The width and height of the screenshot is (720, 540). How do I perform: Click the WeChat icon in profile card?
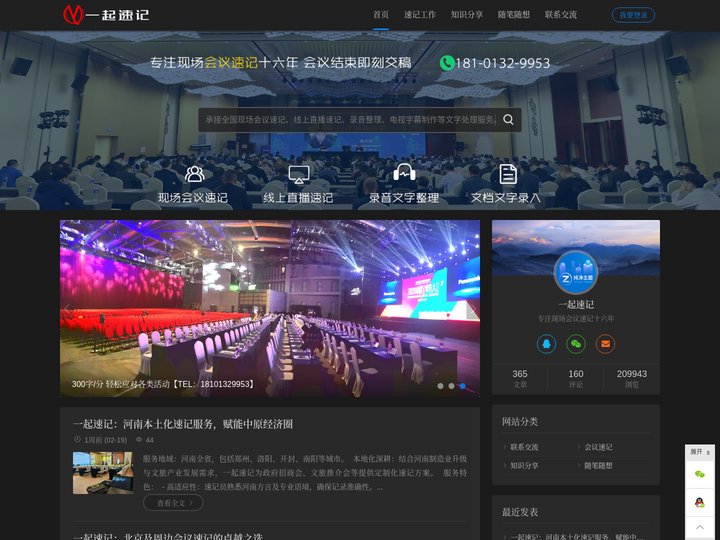(x=576, y=344)
